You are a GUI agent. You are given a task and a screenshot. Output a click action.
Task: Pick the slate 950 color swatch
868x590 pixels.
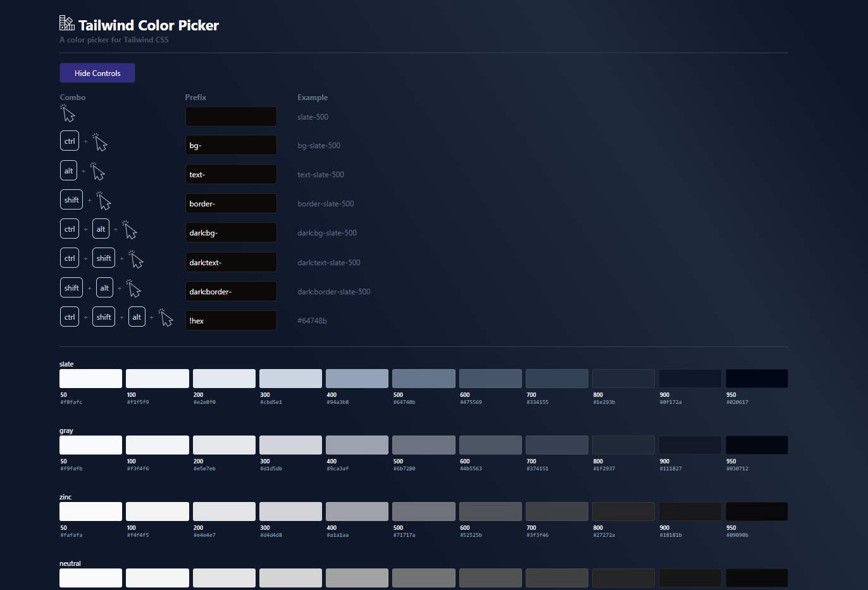tap(757, 379)
